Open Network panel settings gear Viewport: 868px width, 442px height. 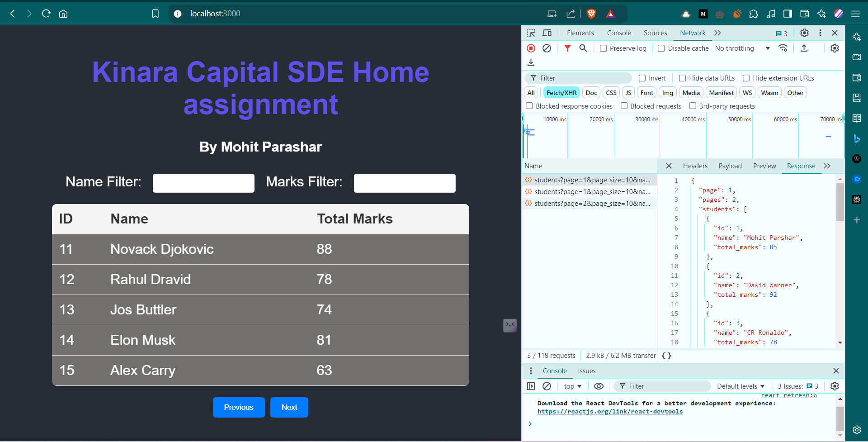835,48
